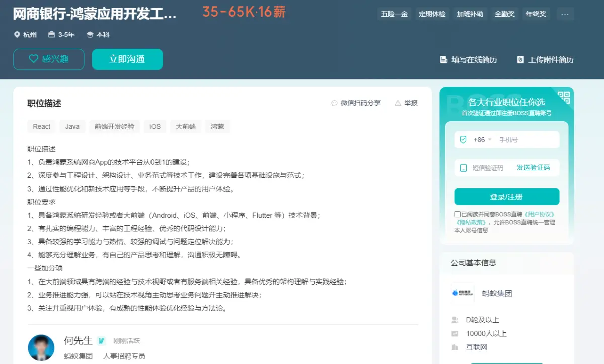Click the location pin icon beside 杭州

point(17,35)
